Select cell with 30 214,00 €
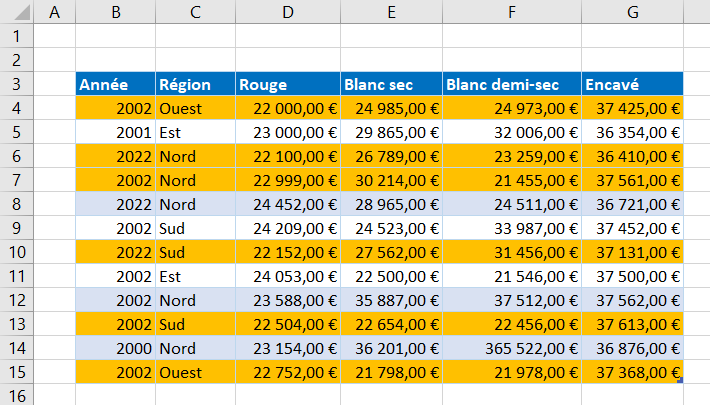Viewport: 710px width, 405px height. (x=391, y=180)
